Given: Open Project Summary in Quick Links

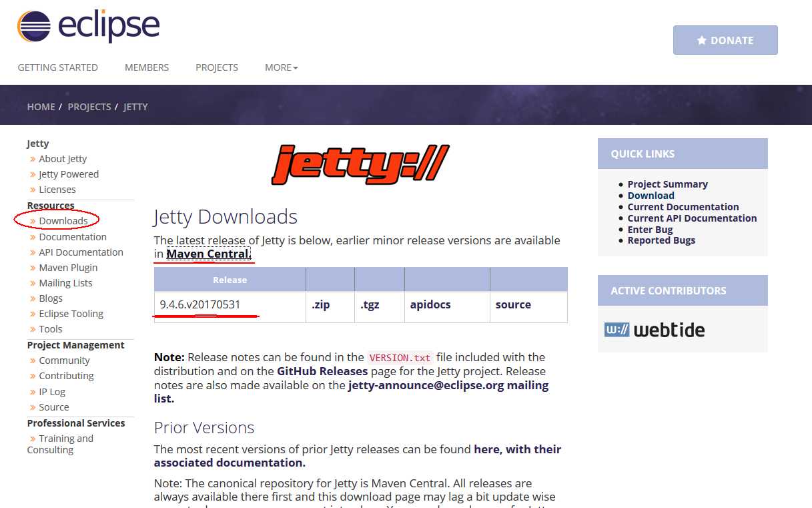Looking at the screenshot, I should pyautogui.click(x=668, y=184).
